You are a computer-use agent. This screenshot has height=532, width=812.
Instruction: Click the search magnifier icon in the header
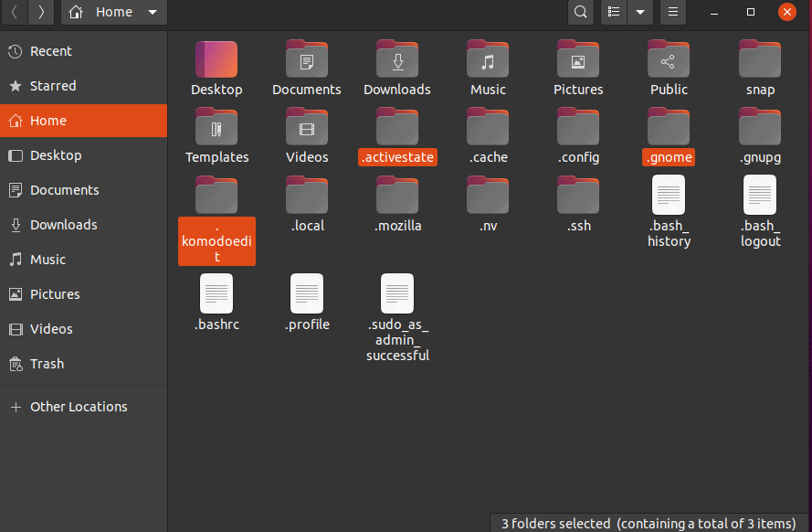click(580, 13)
